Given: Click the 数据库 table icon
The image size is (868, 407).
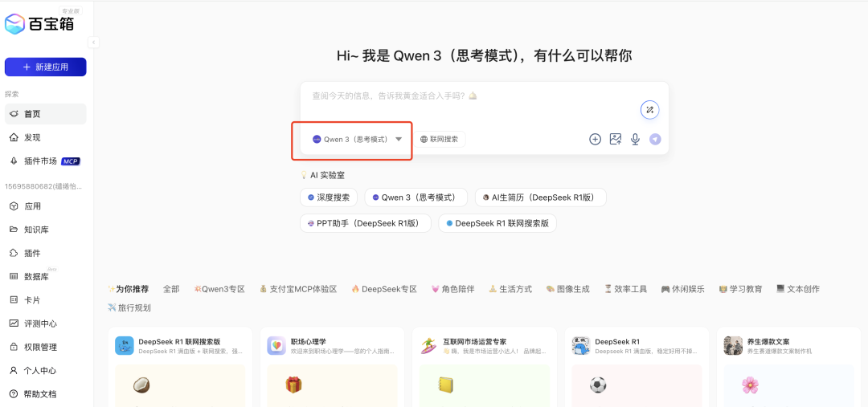Looking at the screenshot, I should (x=14, y=276).
